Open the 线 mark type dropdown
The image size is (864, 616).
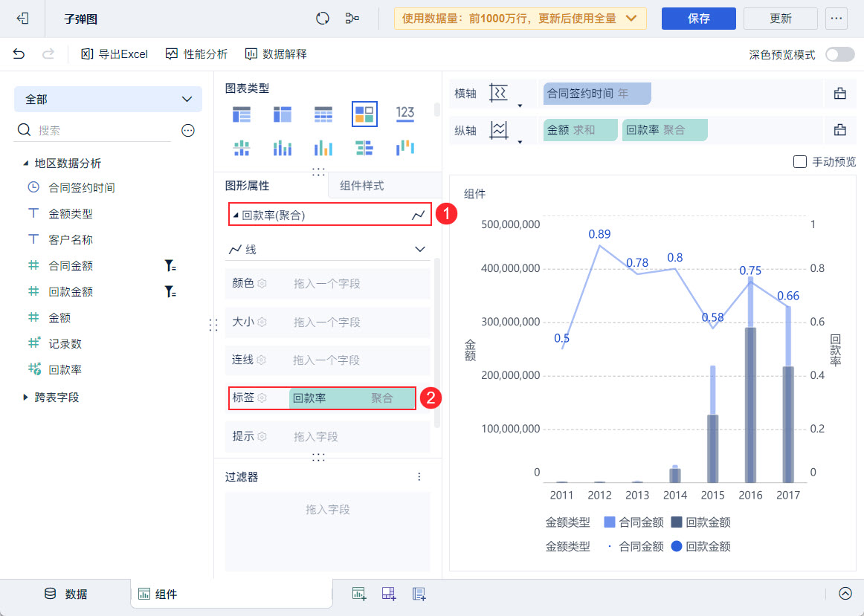point(327,250)
